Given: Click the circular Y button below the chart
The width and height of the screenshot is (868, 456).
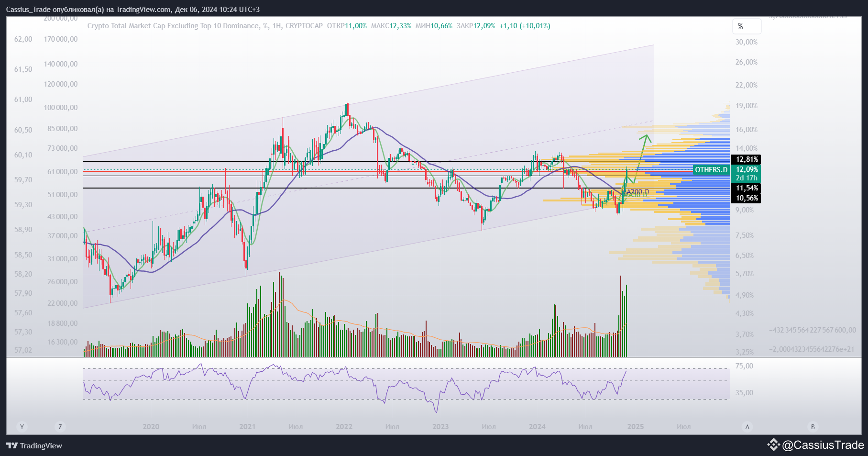Looking at the screenshot, I should 22,427.
